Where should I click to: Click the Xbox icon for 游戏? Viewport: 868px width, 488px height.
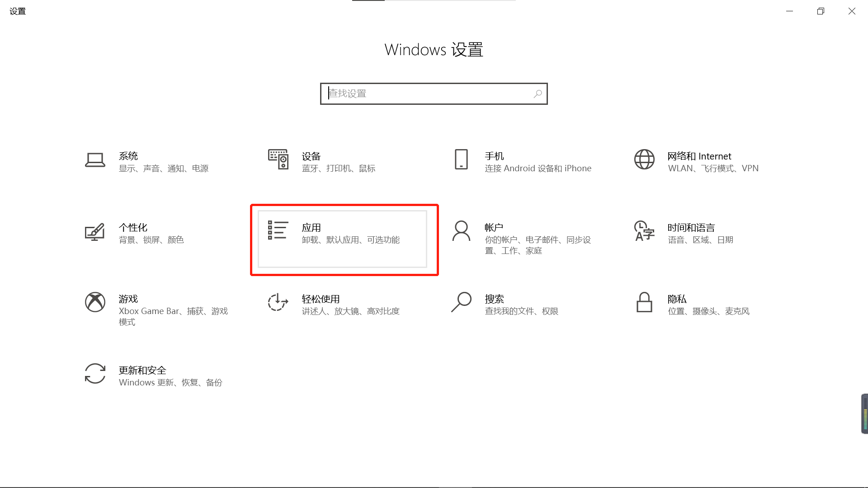[95, 302]
